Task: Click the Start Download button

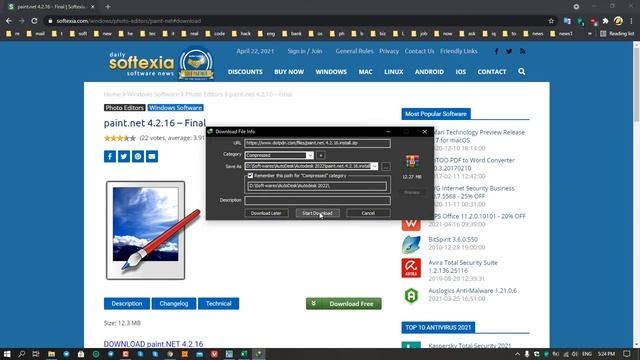Action: tap(318, 213)
